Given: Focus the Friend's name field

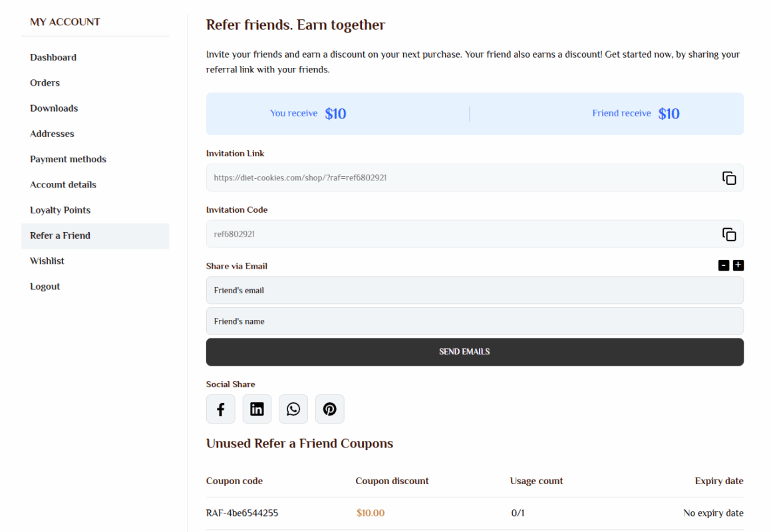Looking at the screenshot, I should coord(474,321).
